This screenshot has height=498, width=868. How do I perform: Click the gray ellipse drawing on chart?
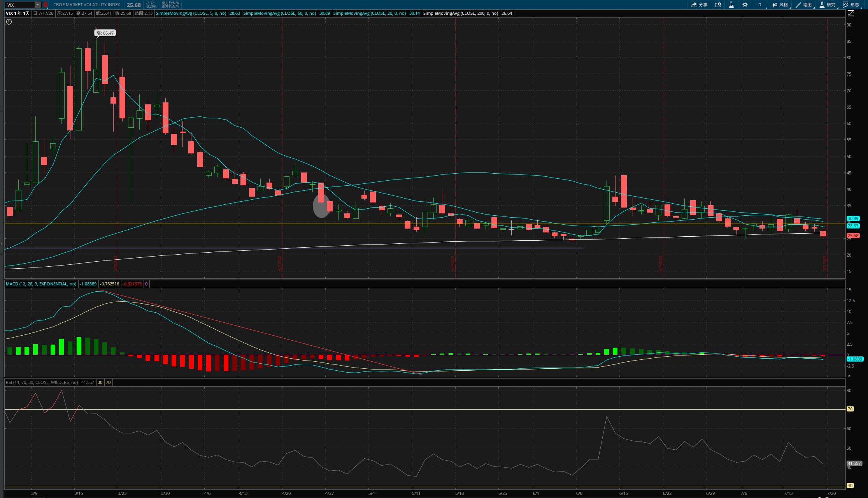pos(321,206)
